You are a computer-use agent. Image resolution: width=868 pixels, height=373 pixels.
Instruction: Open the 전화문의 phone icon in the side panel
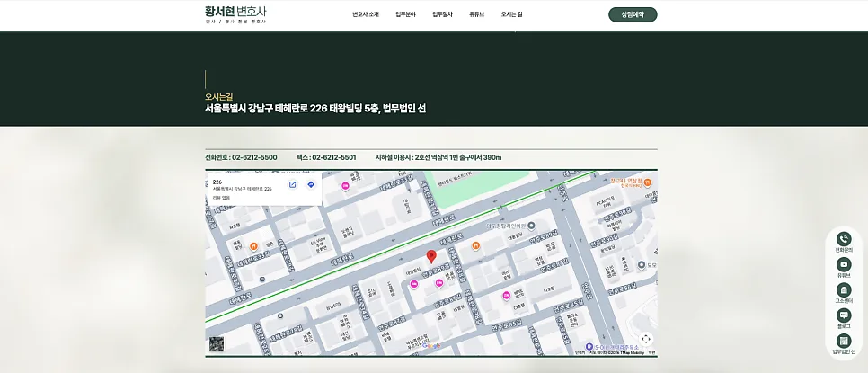(844, 239)
